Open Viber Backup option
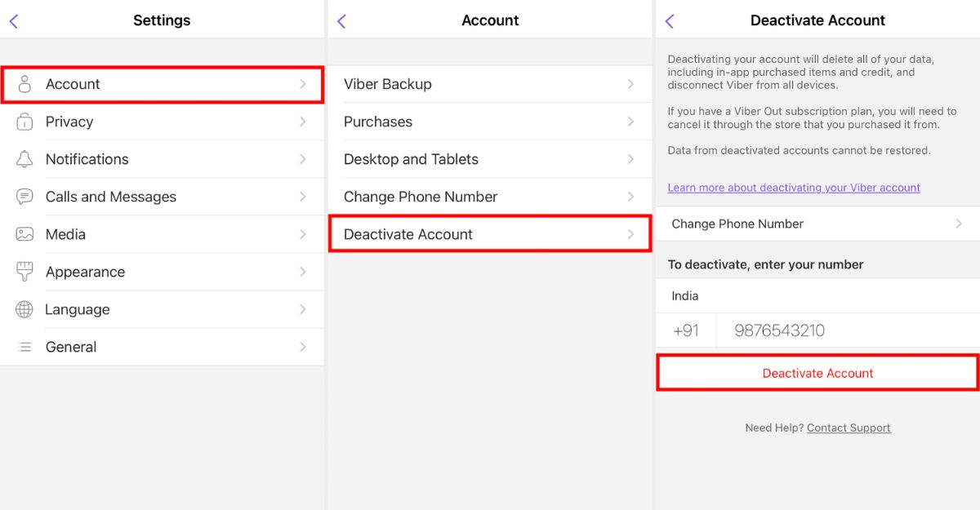 [x=489, y=84]
